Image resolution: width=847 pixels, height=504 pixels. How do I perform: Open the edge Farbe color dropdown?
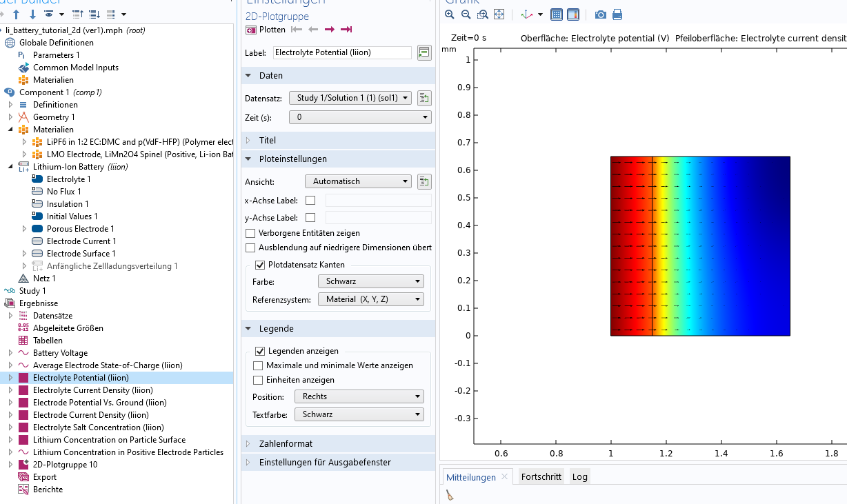click(370, 281)
